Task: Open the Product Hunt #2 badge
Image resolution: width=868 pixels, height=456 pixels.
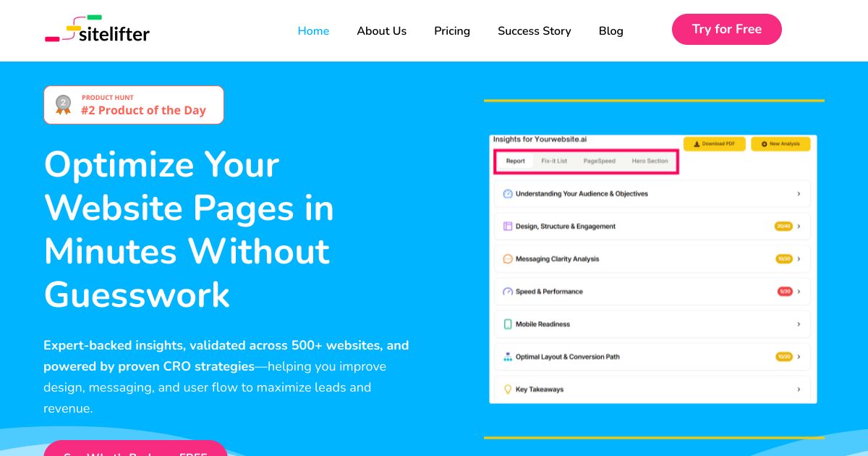Action: tap(134, 105)
